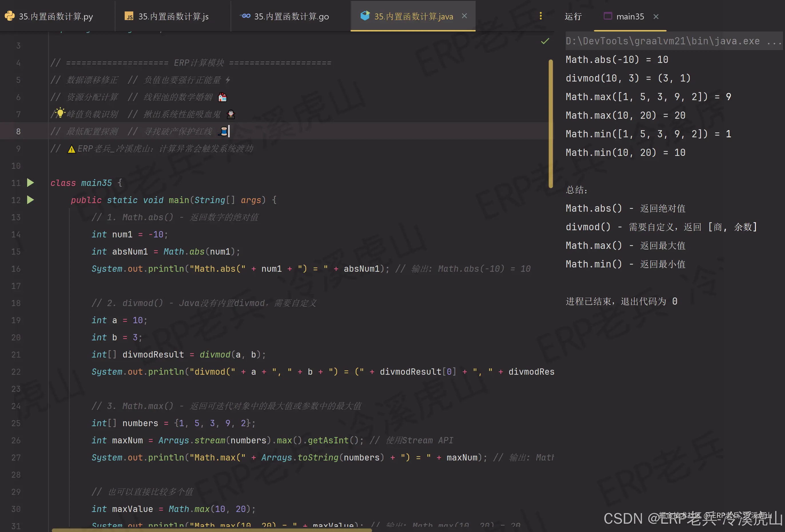Click the run gutter arrow beside main method
Image resolution: width=785 pixels, height=532 pixels.
30,200
